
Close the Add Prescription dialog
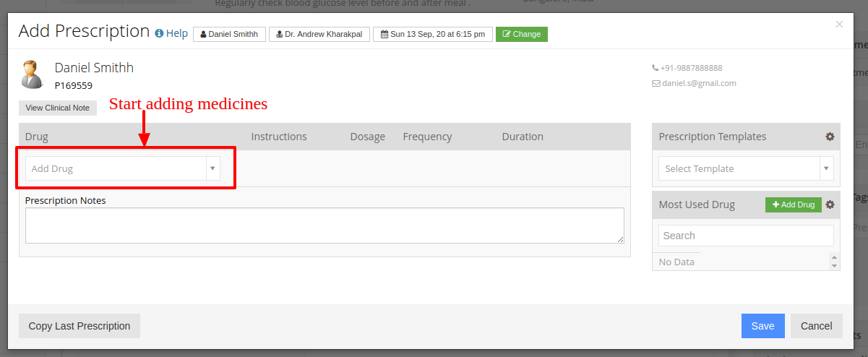(x=839, y=25)
